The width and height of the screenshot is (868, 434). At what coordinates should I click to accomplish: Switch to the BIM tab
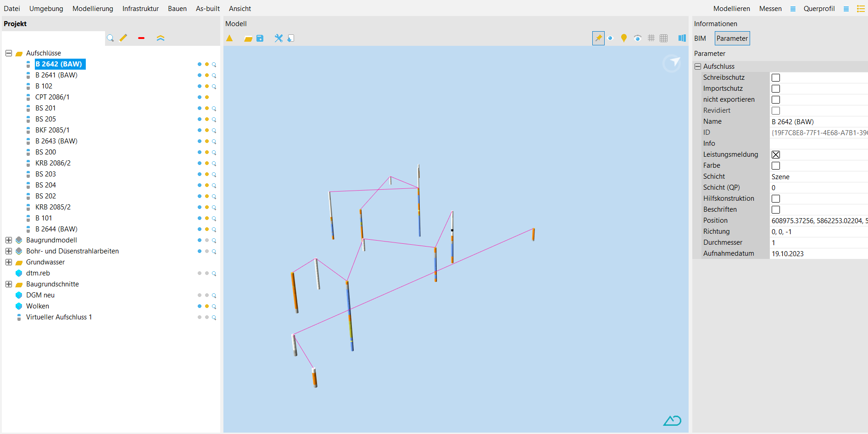pyautogui.click(x=700, y=38)
